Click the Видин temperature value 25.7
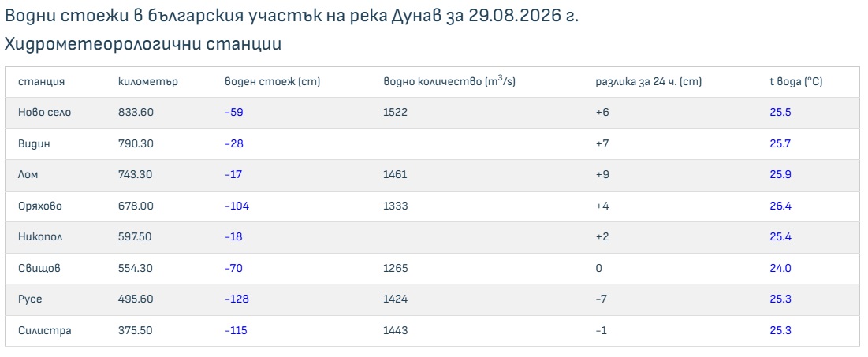This screenshot has width=868, height=357. tap(780, 144)
